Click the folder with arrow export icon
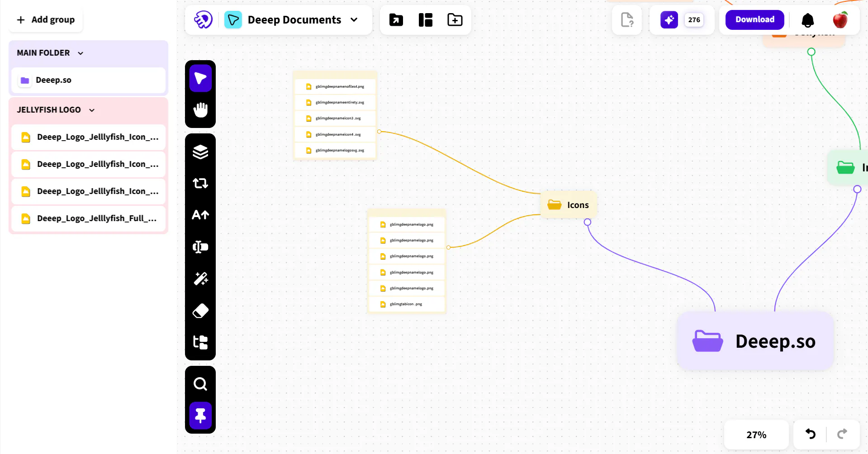This screenshot has width=868, height=454. pos(396,20)
